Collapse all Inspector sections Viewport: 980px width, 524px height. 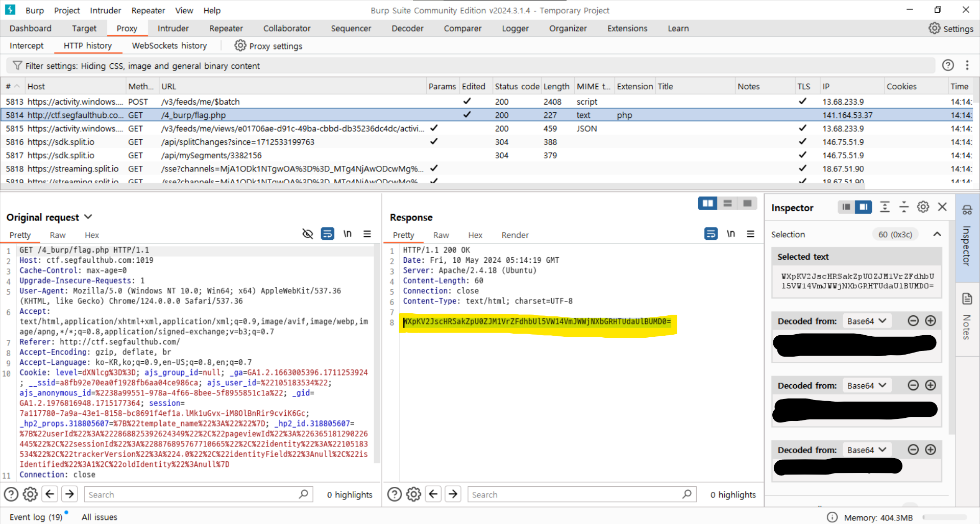point(904,207)
